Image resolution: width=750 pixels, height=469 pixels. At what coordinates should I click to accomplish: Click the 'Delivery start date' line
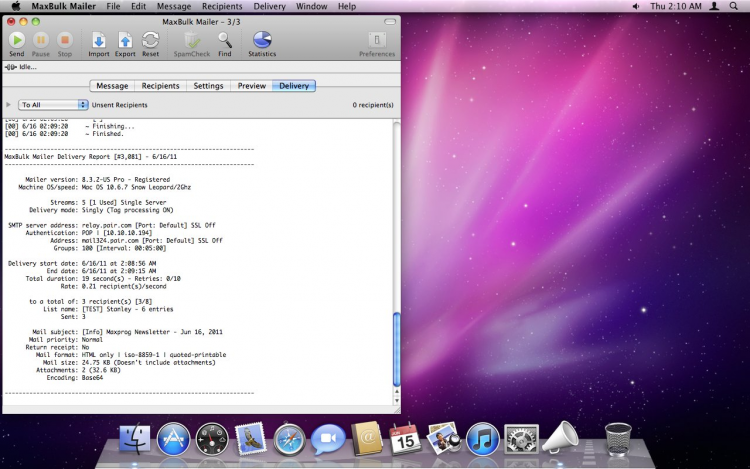coord(82,263)
